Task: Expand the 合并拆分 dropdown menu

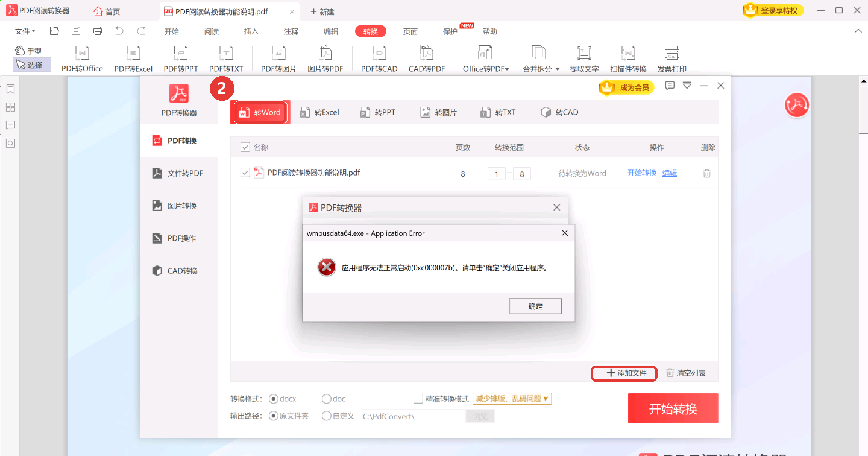Action: tap(541, 59)
